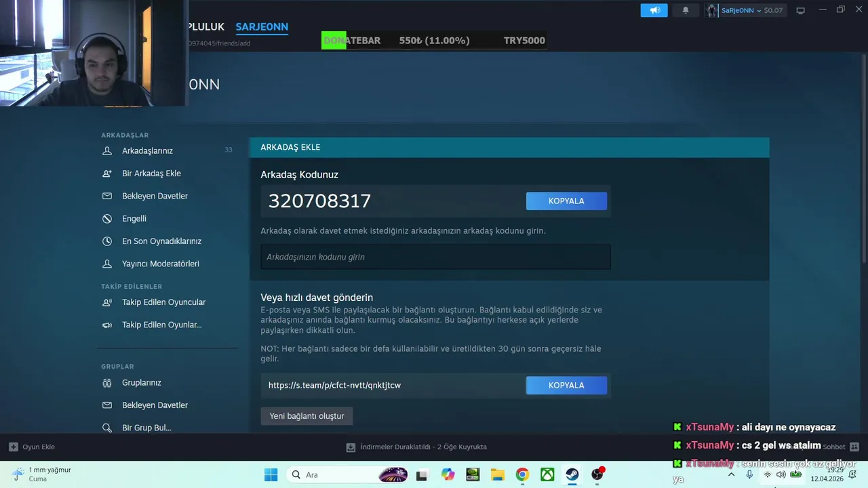The width and height of the screenshot is (868, 488).
Task: Click Oyun Ekle plus button
Action: click(32, 447)
